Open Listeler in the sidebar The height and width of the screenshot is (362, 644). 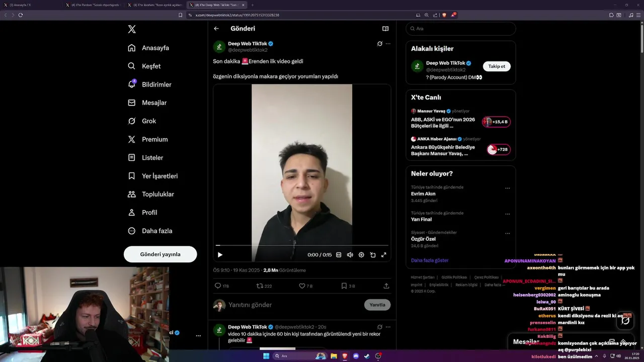click(145, 157)
